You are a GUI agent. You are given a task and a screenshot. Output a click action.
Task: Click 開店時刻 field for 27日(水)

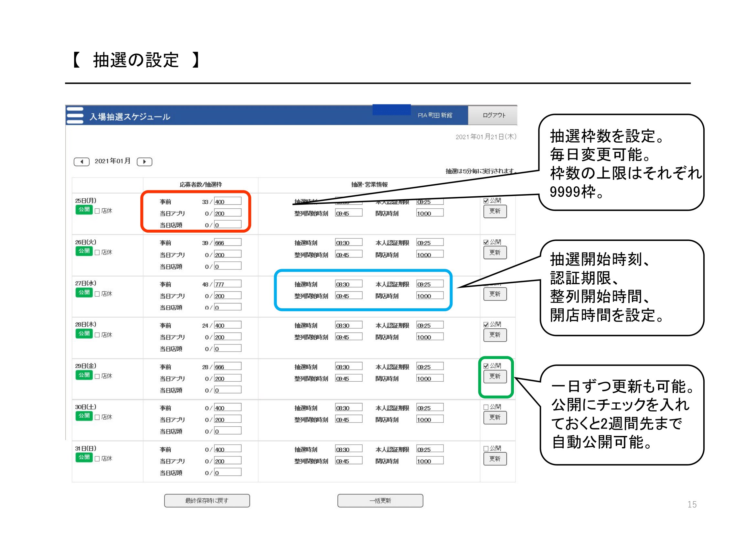tap(430, 296)
